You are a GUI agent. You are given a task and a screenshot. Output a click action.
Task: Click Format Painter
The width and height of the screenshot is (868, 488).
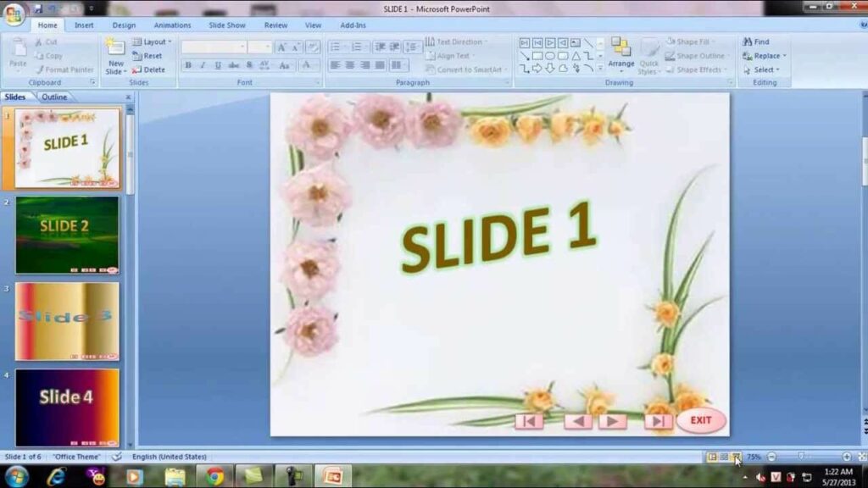(64, 69)
